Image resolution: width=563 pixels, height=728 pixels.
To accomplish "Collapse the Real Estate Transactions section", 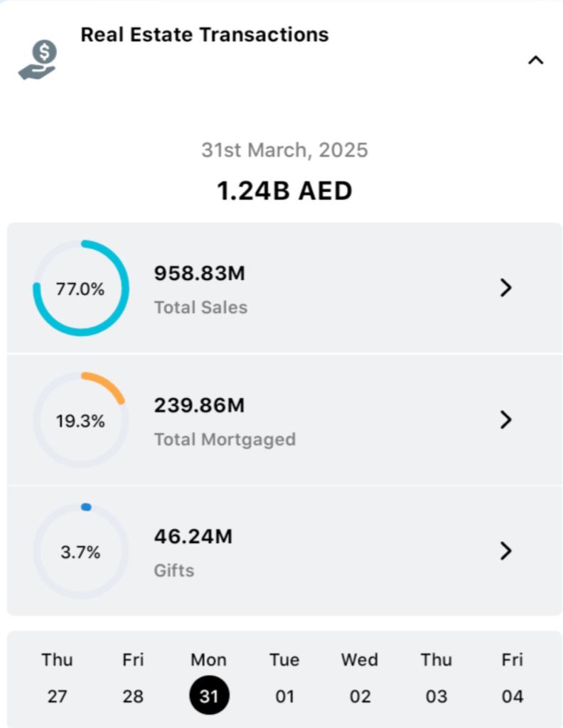I will (x=535, y=60).
